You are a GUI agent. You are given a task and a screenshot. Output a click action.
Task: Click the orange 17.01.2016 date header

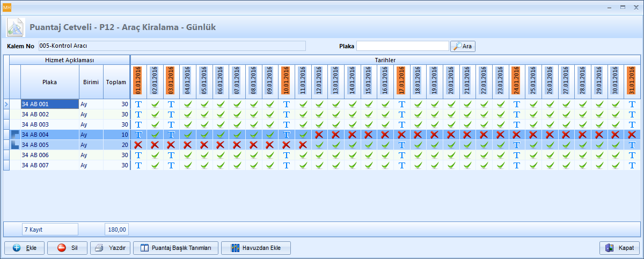point(401,80)
